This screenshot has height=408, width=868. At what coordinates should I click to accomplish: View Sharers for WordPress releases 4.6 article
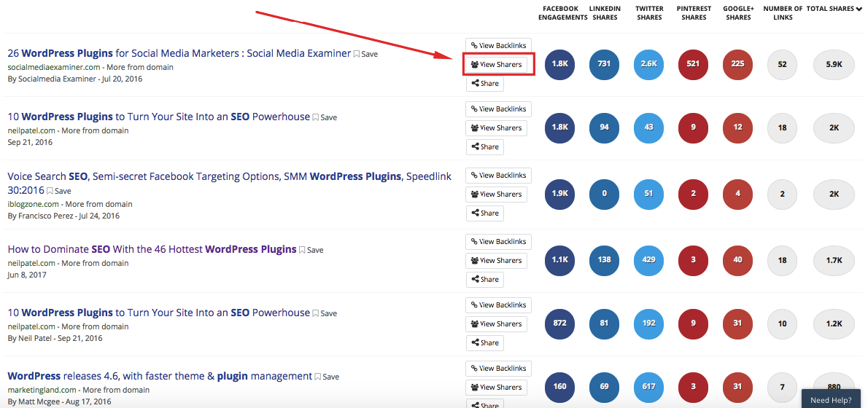[x=496, y=387]
